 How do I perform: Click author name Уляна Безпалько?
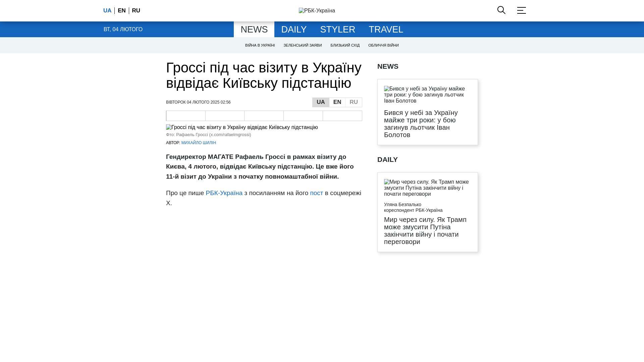[402, 204]
